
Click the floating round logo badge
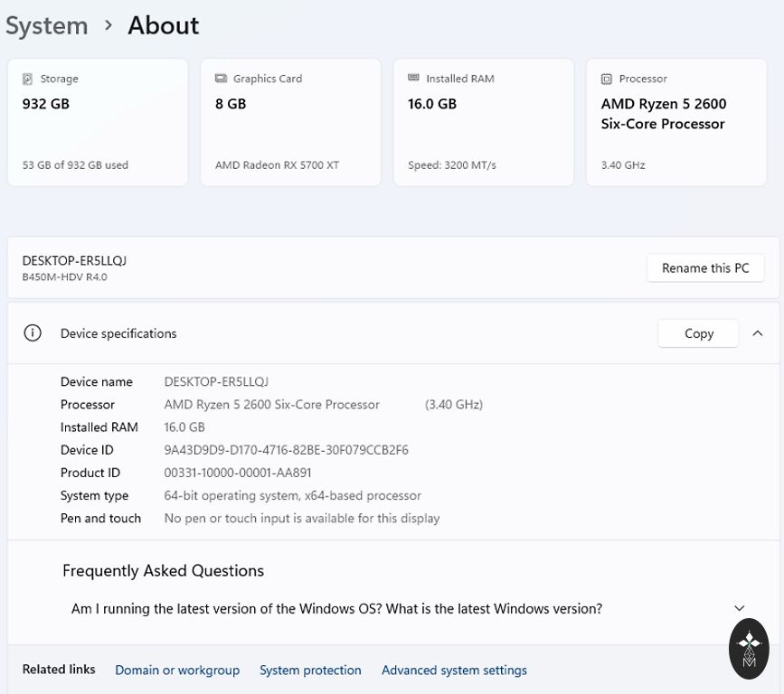(x=749, y=648)
